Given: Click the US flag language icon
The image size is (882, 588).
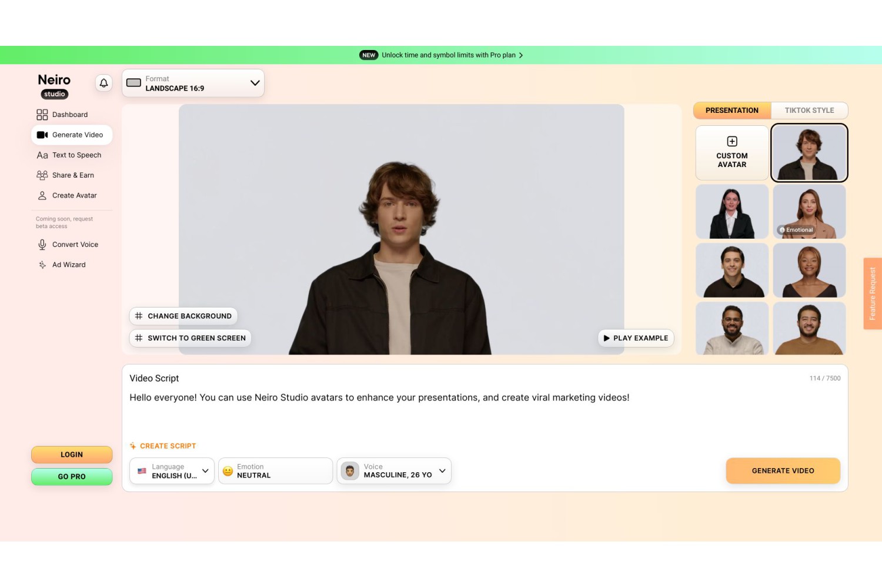Looking at the screenshot, I should click(x=142, y=471).
